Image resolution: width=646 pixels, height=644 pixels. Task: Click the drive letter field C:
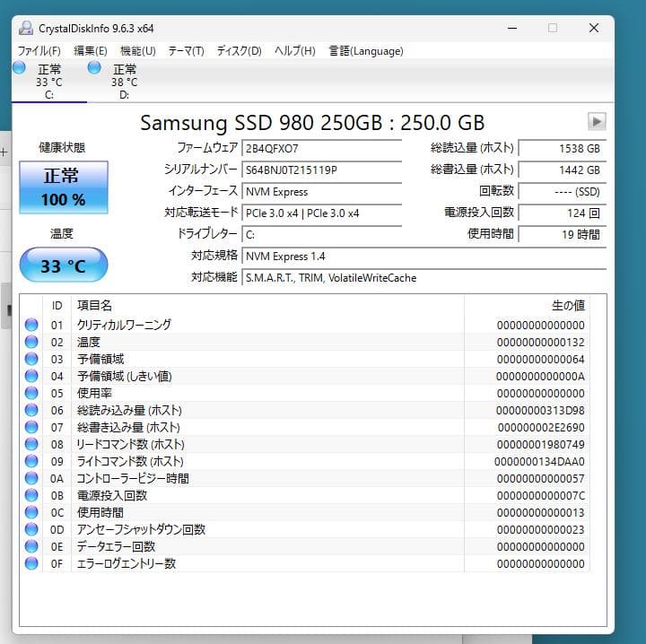(321, 234)
